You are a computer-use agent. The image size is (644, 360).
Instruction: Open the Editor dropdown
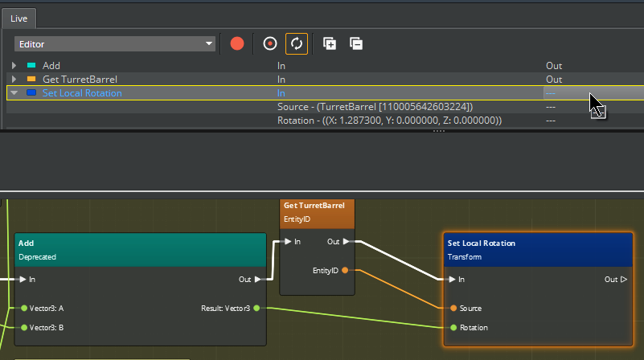coord(115,44)
